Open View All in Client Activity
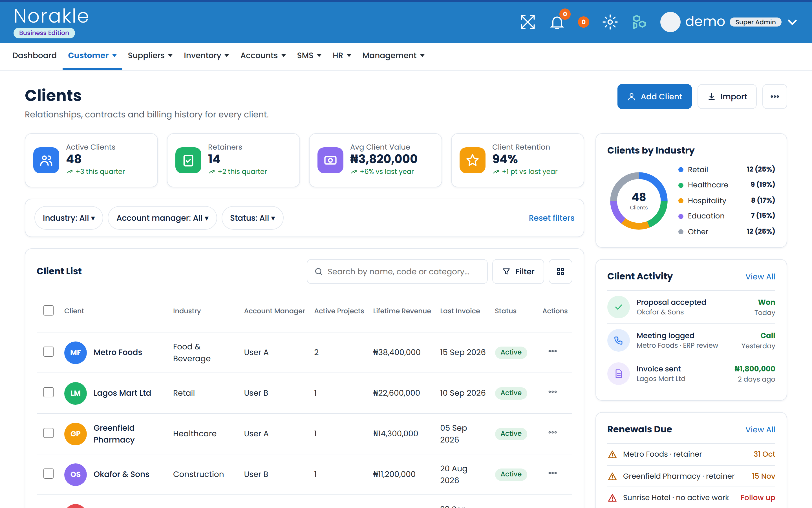 760,277
